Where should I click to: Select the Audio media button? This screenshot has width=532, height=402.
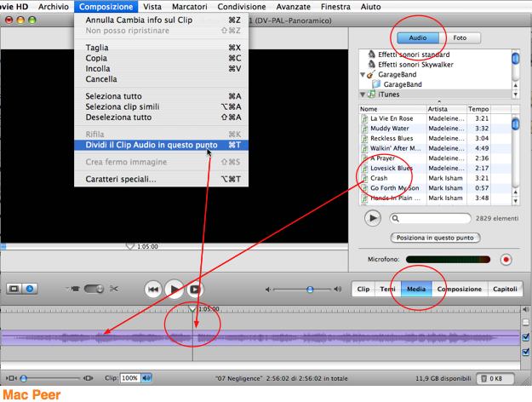click(x=418, y=37)
